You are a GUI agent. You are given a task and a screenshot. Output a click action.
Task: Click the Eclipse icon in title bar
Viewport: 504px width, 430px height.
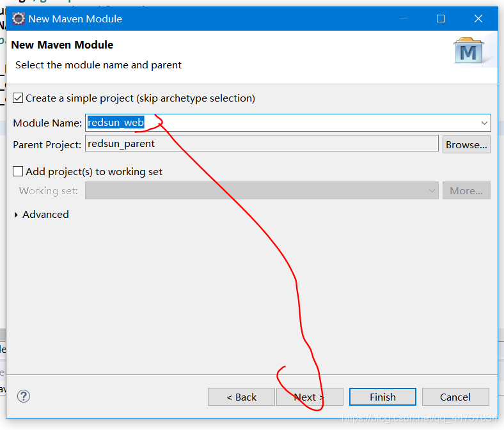(x=19, y=19)
